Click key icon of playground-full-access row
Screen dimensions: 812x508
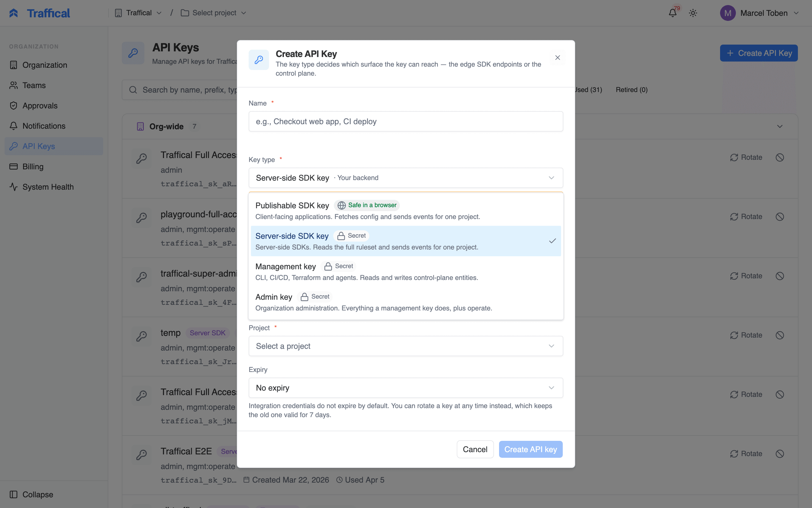(x=142, y=218)
